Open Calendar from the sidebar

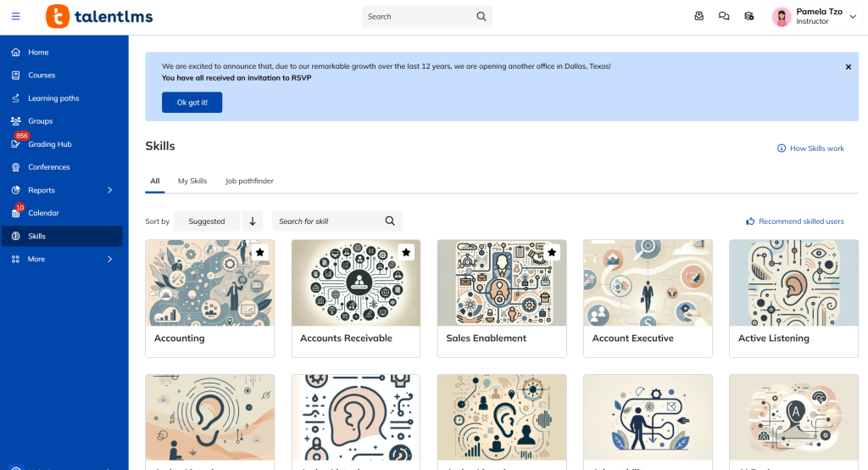pyautogui.click(x=43, y=213)
